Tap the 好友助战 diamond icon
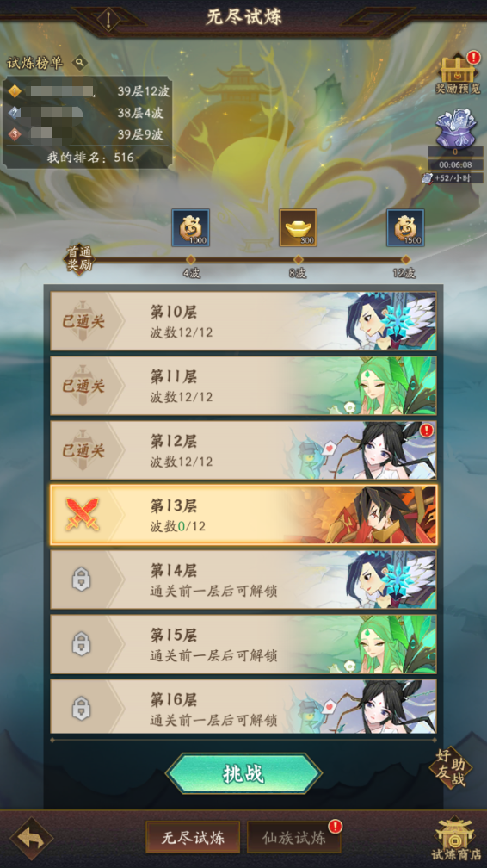Screen dimensions: 487x868 click(451, 768)
